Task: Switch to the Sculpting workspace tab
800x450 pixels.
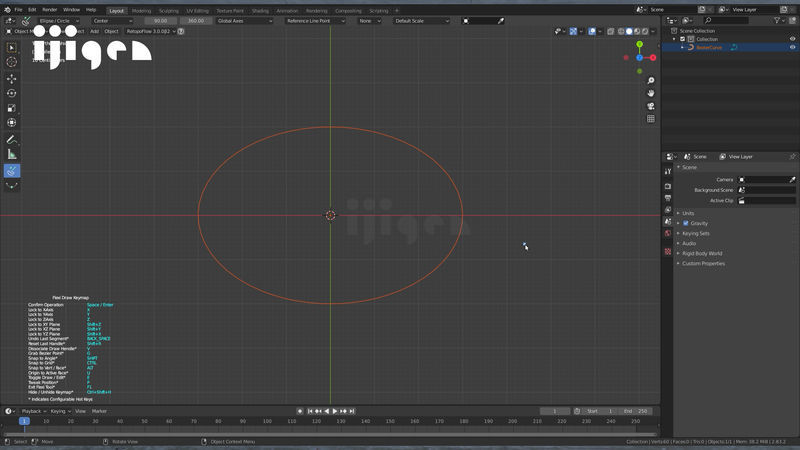Action: click(168, 11)
